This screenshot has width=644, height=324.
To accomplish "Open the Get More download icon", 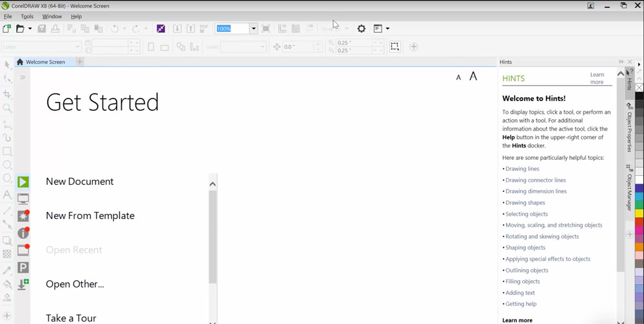I will (23, 284).
